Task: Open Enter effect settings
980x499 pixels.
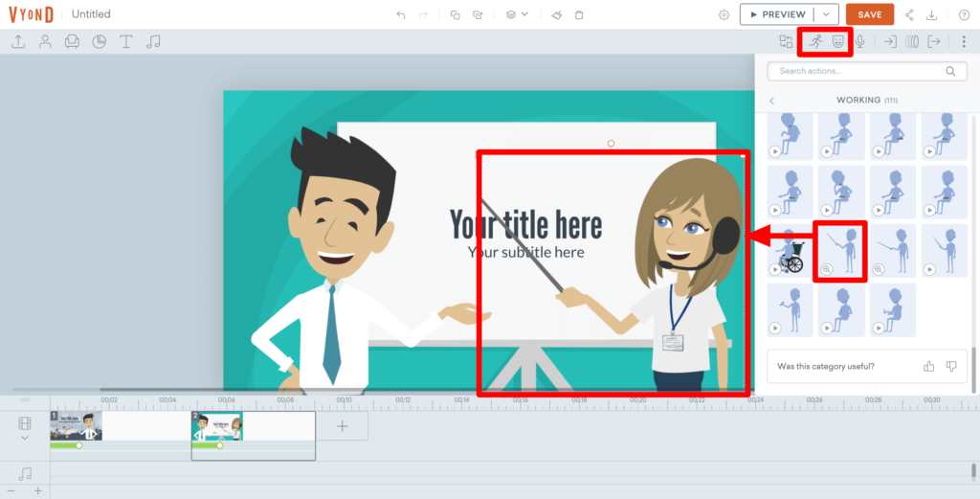Action: pyautogui.click(x=890, y=42)
